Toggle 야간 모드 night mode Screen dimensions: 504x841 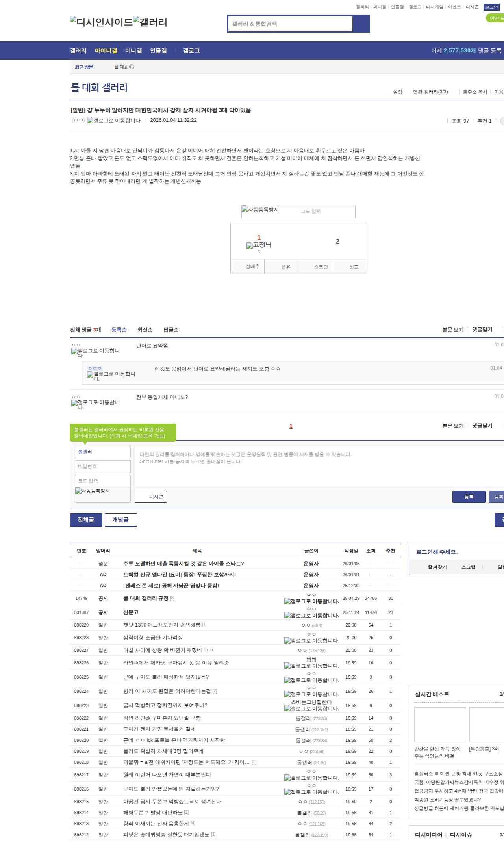tap(496, 18)
